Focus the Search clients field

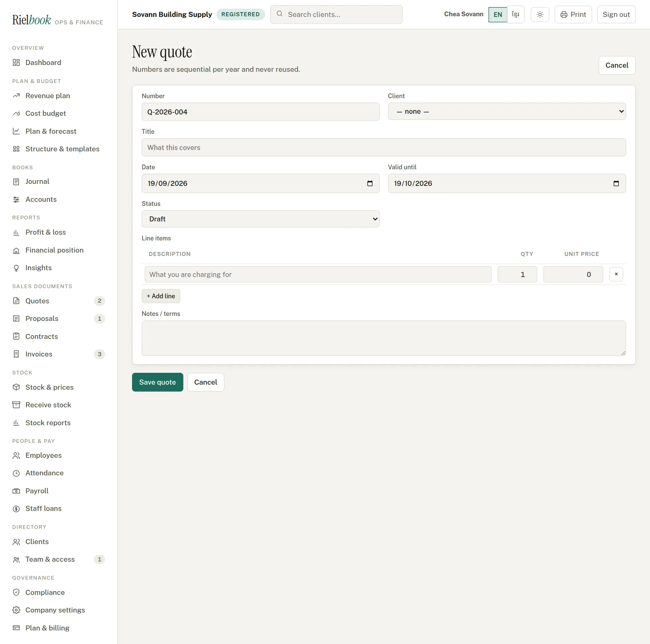point(336,15)
